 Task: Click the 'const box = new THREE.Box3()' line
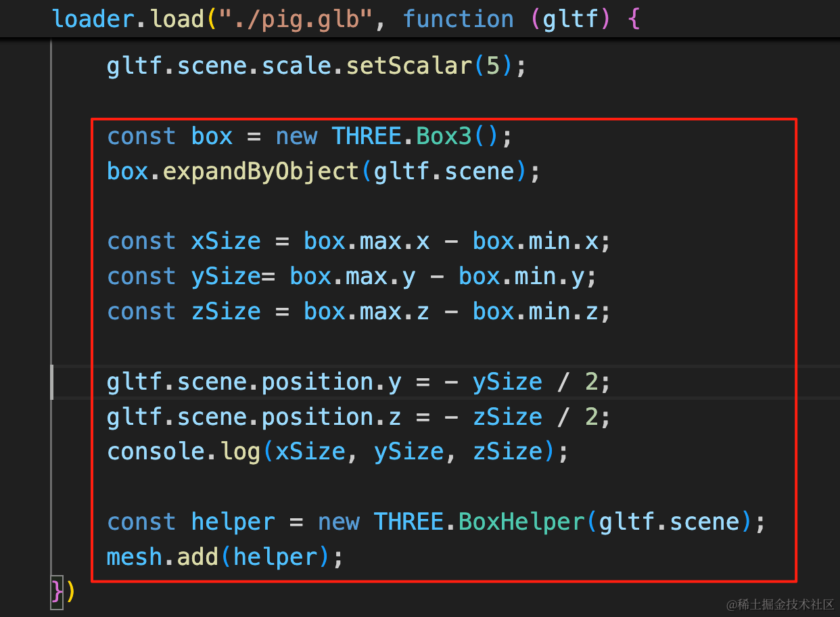pyautogui.click(x=310, y=137)
